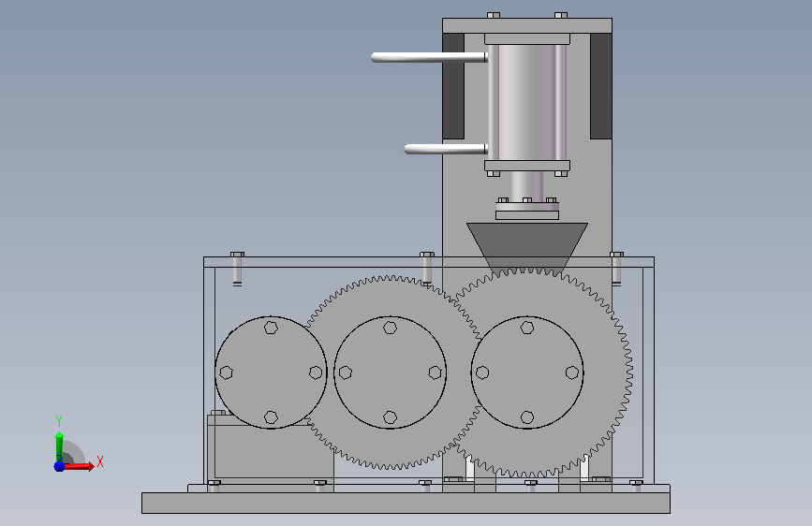The height and width of the screenshot is (526, 812).
Task: Click the green Y axis arrow of the triad
Action: [59, 445]
